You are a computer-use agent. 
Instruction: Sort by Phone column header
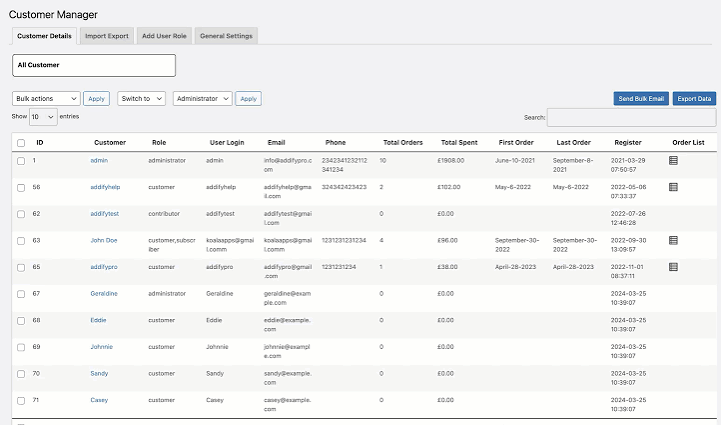pos(336,143)
